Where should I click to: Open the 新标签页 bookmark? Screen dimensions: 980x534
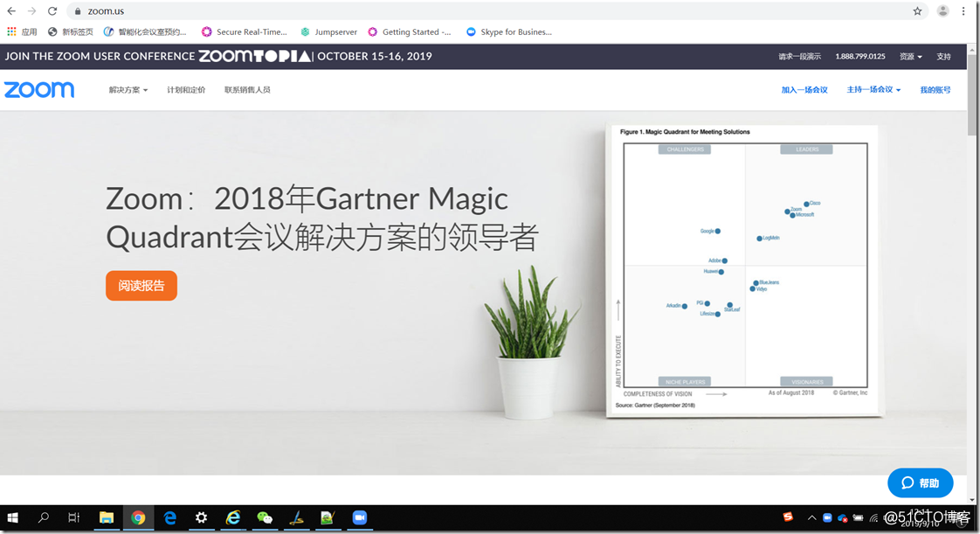[70, 31]
